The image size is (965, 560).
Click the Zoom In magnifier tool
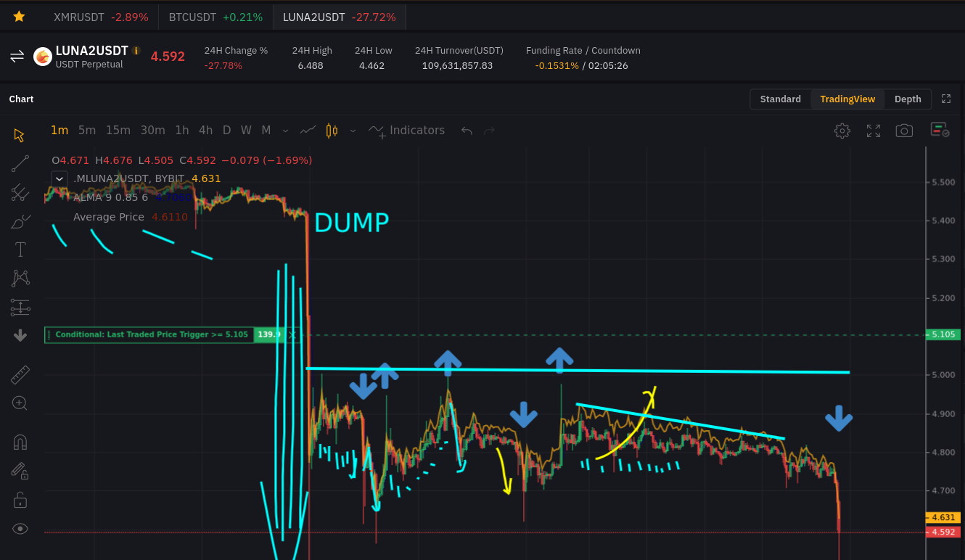(20, 403)
